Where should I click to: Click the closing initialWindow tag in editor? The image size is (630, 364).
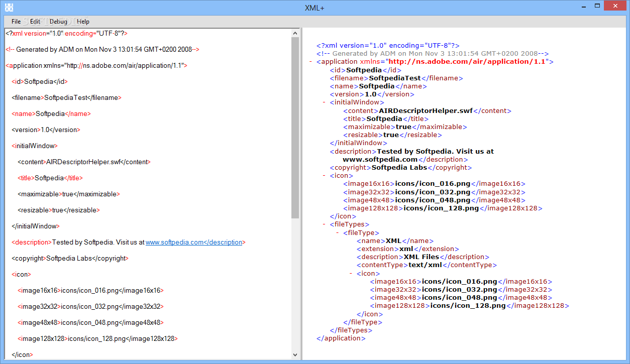[x=36, y=226]
